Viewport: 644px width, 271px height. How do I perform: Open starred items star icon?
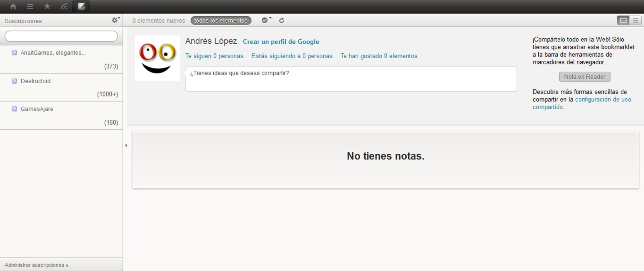pos(47,6)
